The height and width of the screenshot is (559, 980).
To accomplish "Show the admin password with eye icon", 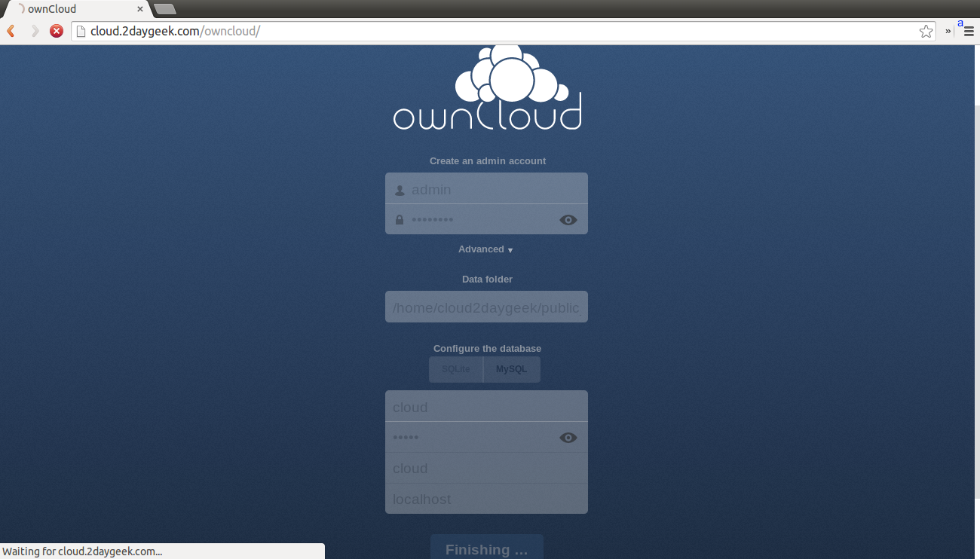I will point(568,220).
